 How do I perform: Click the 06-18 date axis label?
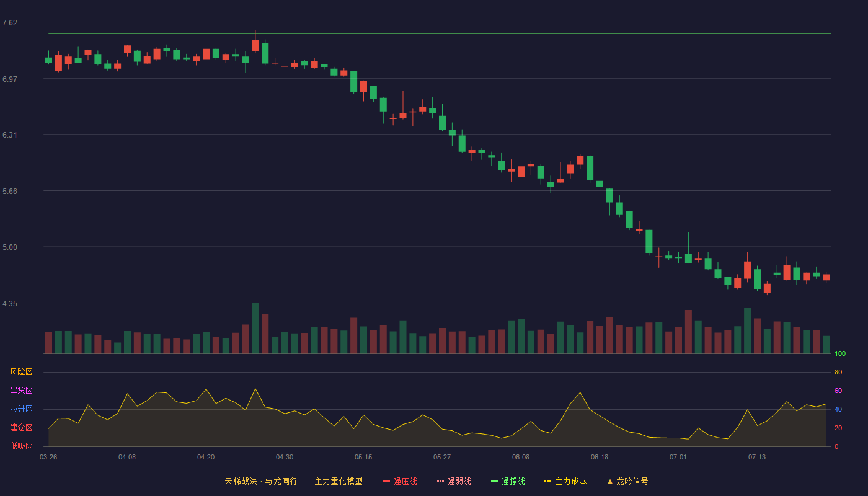600,457
